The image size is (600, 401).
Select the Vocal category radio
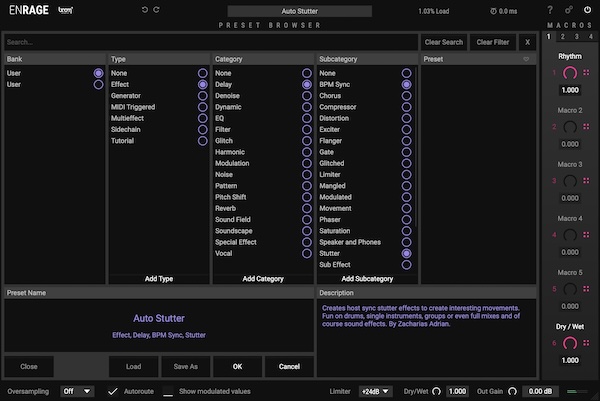tap(307, 253)
